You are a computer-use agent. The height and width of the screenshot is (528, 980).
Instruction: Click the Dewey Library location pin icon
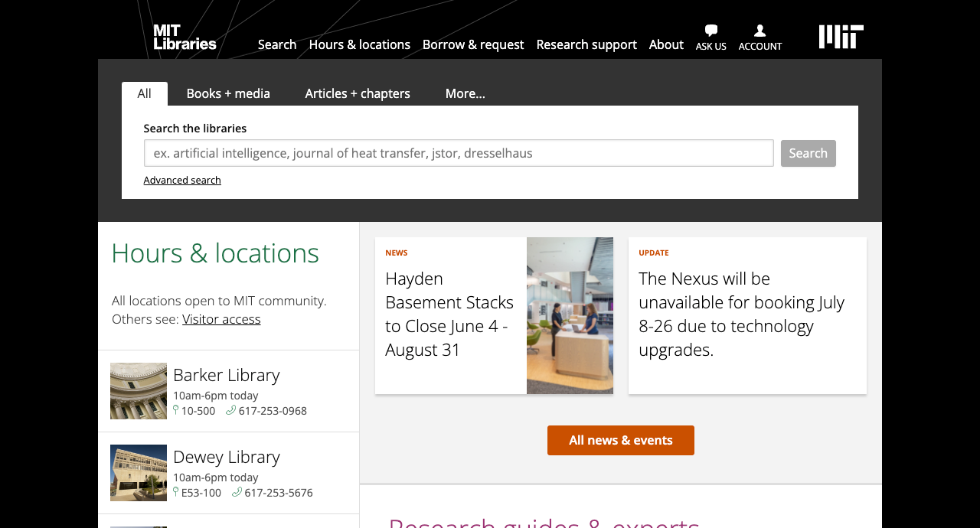click(x=176, y=492)
